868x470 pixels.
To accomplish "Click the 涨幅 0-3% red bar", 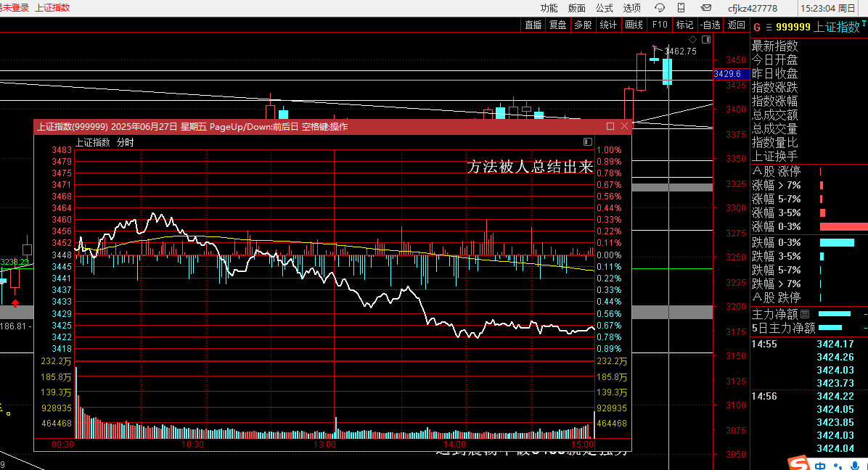I will click(x=843, y=227).
